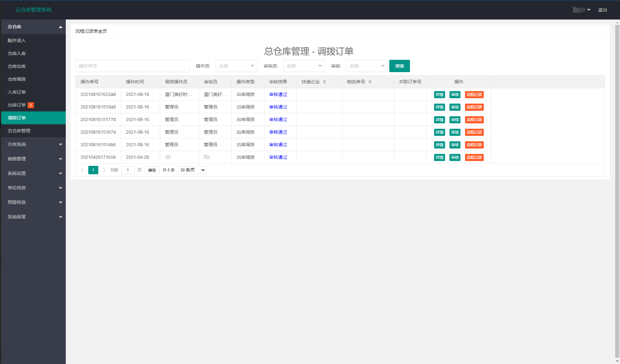The image size is (620, 364).
Task: Switch to the 流程记录表主页 tab
Action: [91, 31]
